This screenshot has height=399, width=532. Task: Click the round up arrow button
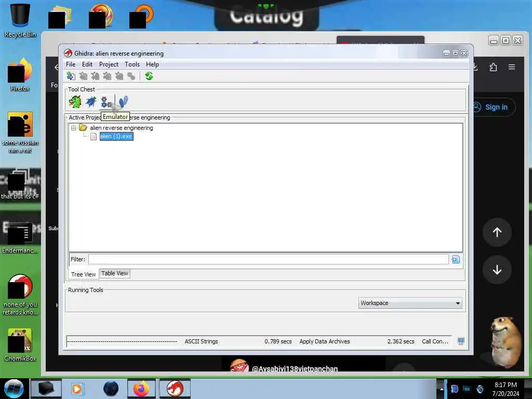coord(497,232)
